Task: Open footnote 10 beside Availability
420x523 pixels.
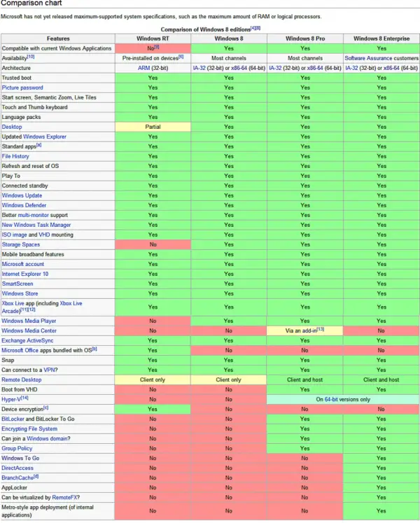Action: pos(31,57)
